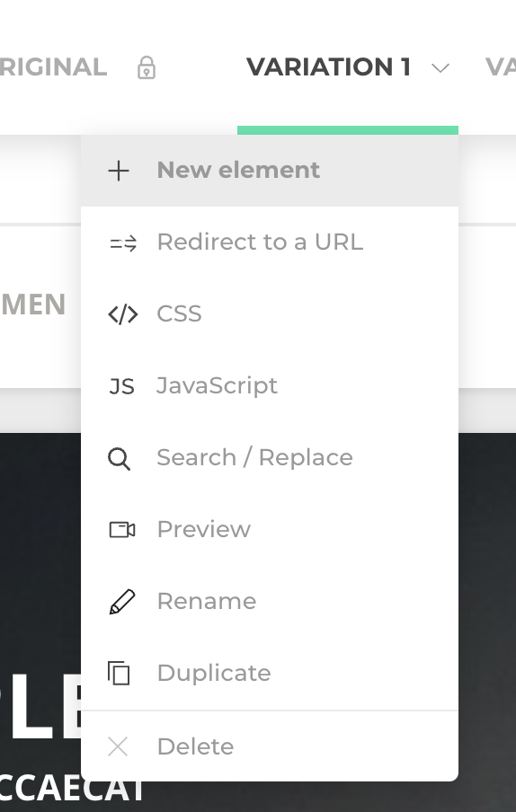The width and height of the screenshot is (516, 812).
Task: Select the New element menu entry
Action: coord(270,171)
